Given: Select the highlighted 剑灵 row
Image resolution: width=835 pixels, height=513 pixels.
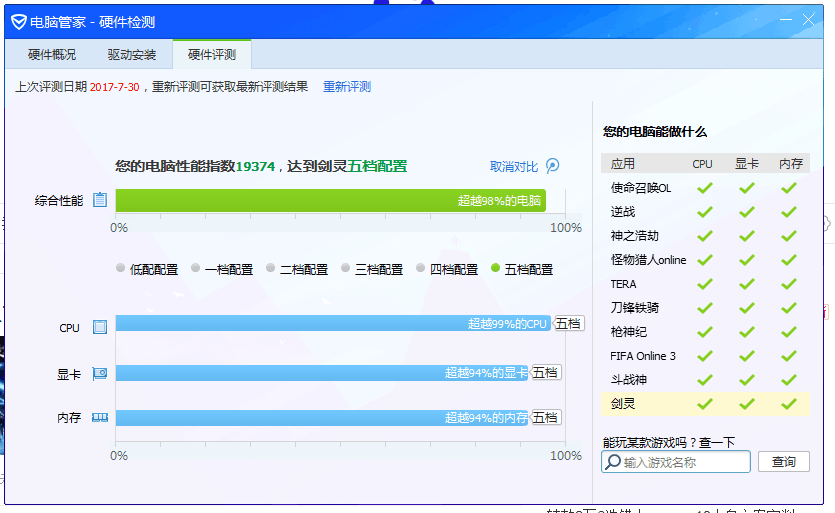Looking at the screenshot, I should tap(705, 404).
